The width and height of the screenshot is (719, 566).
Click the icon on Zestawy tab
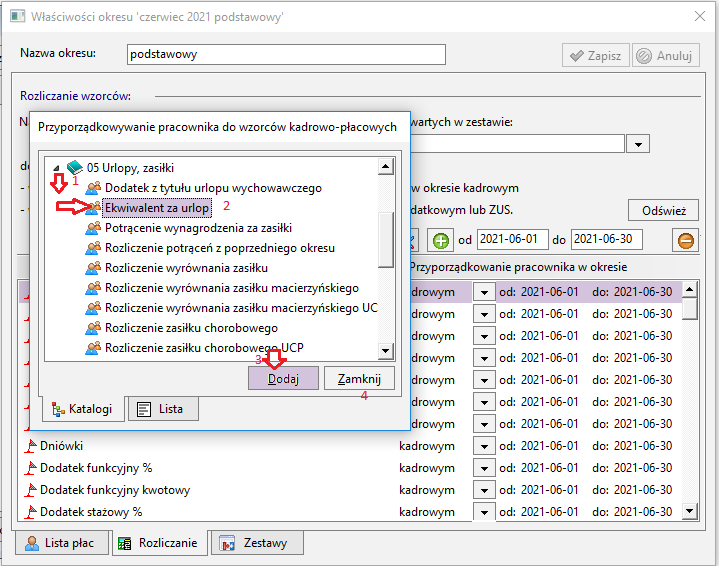click(227, 543)
